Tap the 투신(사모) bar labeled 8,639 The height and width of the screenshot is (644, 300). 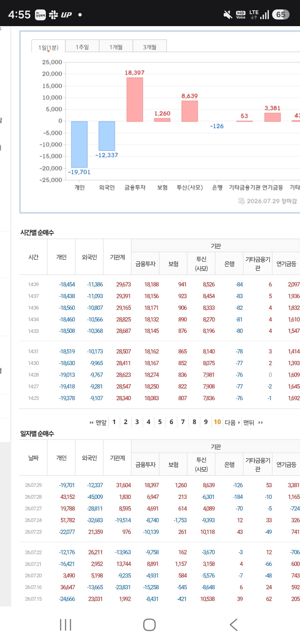pos(190,111)
